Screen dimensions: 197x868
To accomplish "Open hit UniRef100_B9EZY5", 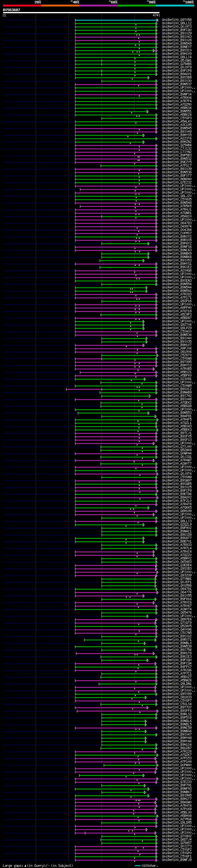I will (177, 162).
